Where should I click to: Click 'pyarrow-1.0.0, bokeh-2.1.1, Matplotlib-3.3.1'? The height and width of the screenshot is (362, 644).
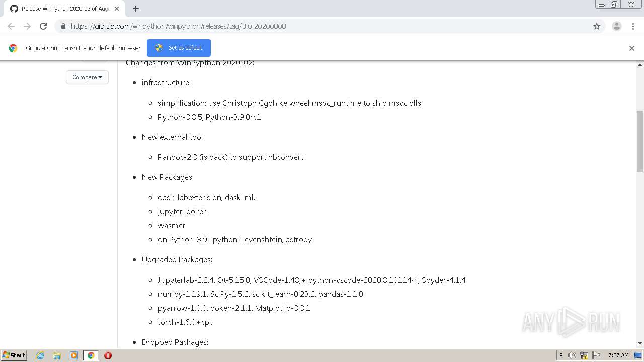[x=234, y=308]
